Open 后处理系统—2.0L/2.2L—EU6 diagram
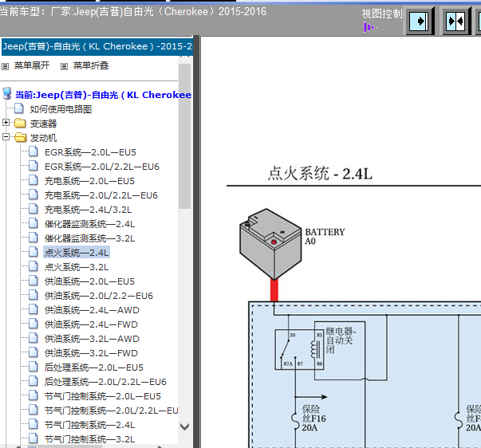Screen dimensions: 481x448 [x=105, y=382]
